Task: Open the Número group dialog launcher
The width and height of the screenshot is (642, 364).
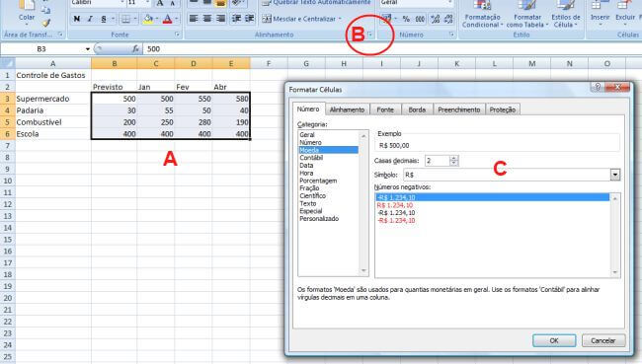Action: point(451,35)
